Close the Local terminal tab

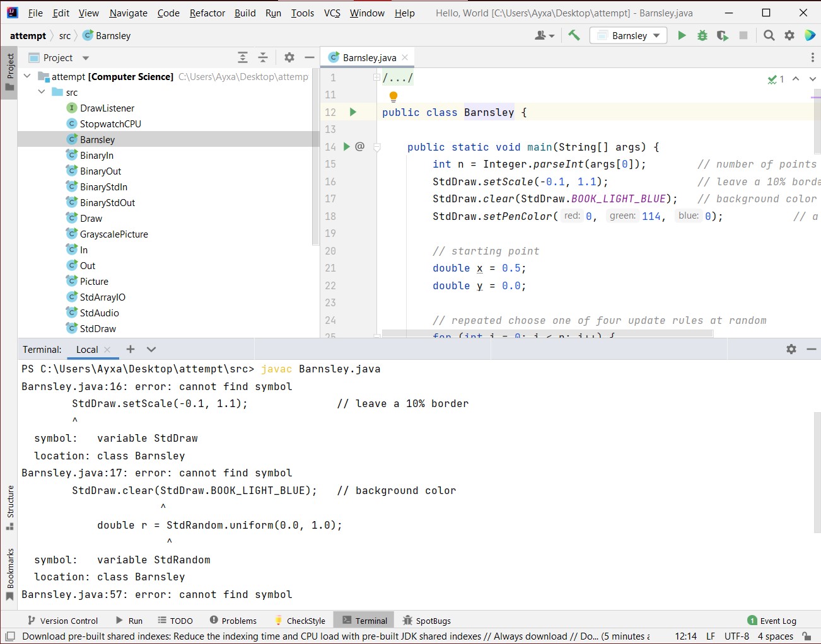click(x=107, y=350)
